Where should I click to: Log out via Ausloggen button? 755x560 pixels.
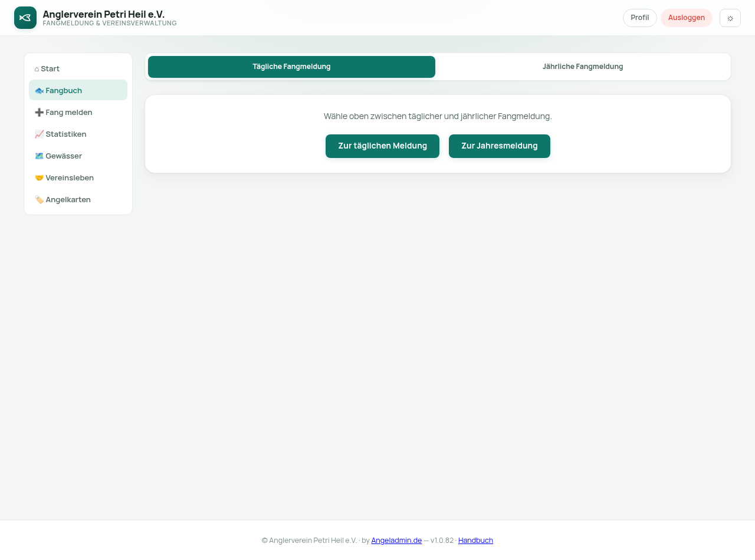coord(687,18)
